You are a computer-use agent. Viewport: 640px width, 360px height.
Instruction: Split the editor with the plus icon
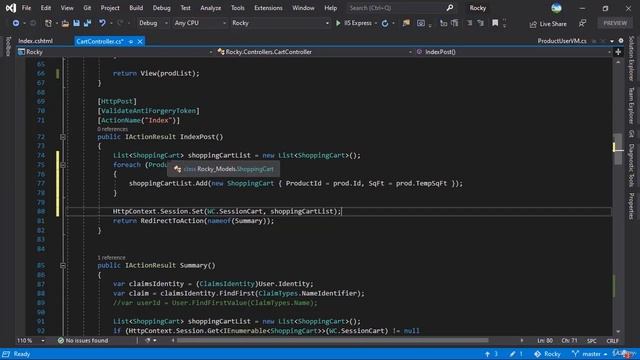(x=618, y=52)
